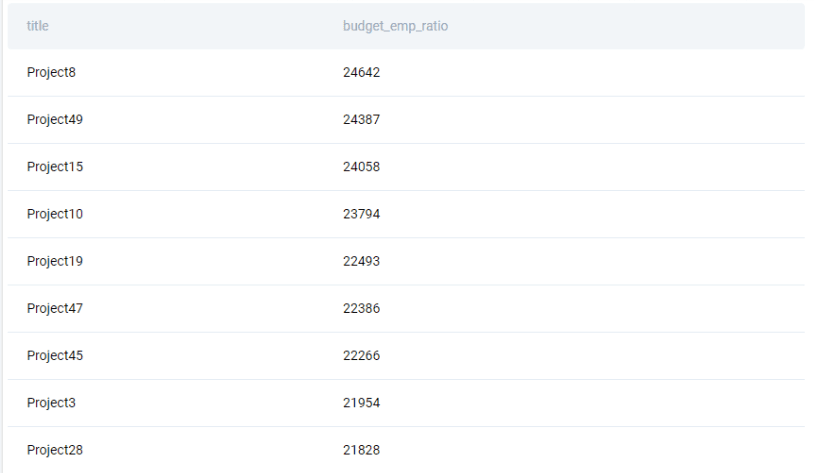The height and width of the screenshot is (473, 814).
Task: Click the 21954 ratio value
Action: point(361,402)
